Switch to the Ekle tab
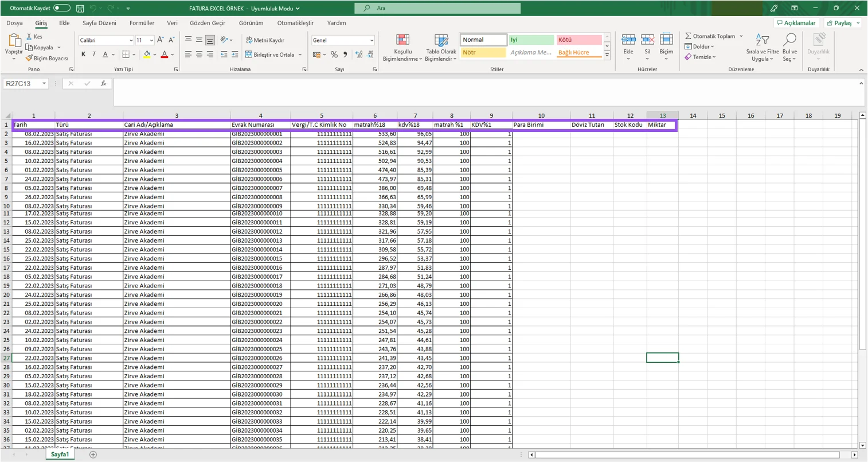This screenshot has width=868, height=462. [64, 23]
